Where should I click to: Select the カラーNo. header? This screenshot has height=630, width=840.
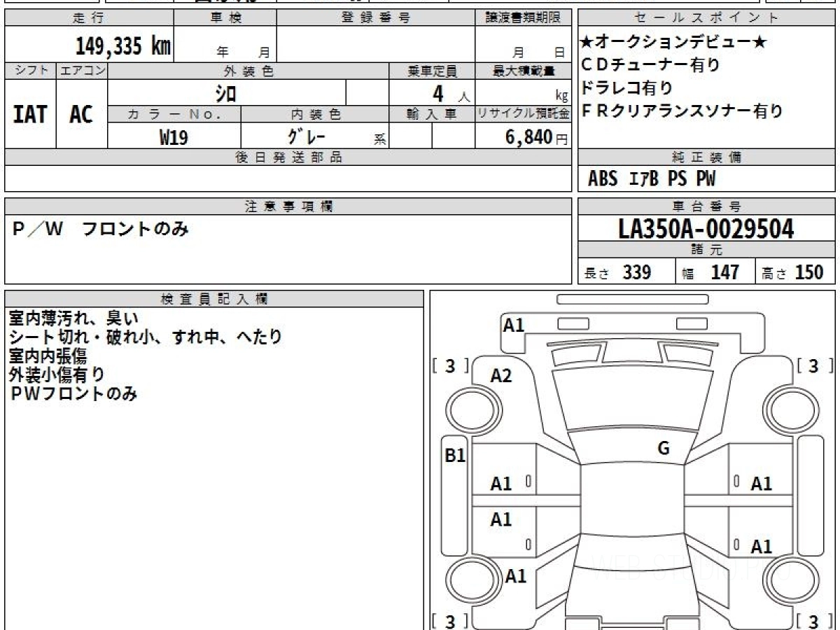tap(174, 114)
